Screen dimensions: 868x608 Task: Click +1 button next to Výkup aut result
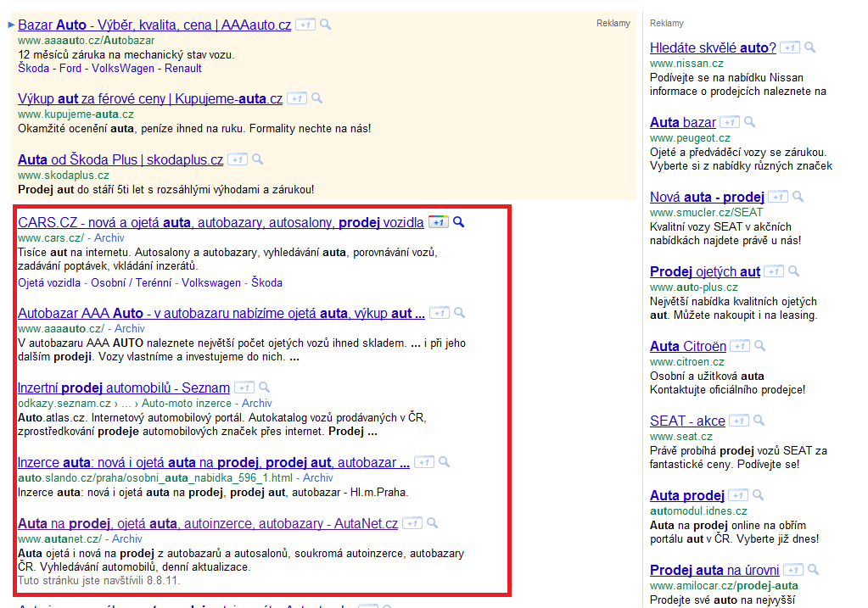tap(297, 98)
